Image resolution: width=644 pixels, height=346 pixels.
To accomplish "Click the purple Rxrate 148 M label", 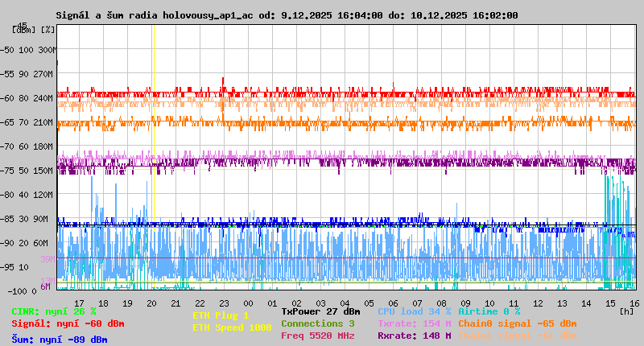I will 414,336.
